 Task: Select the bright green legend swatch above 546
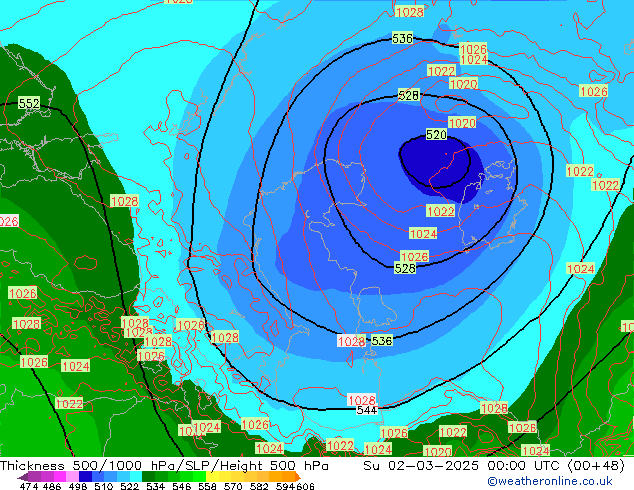[188, 477]
